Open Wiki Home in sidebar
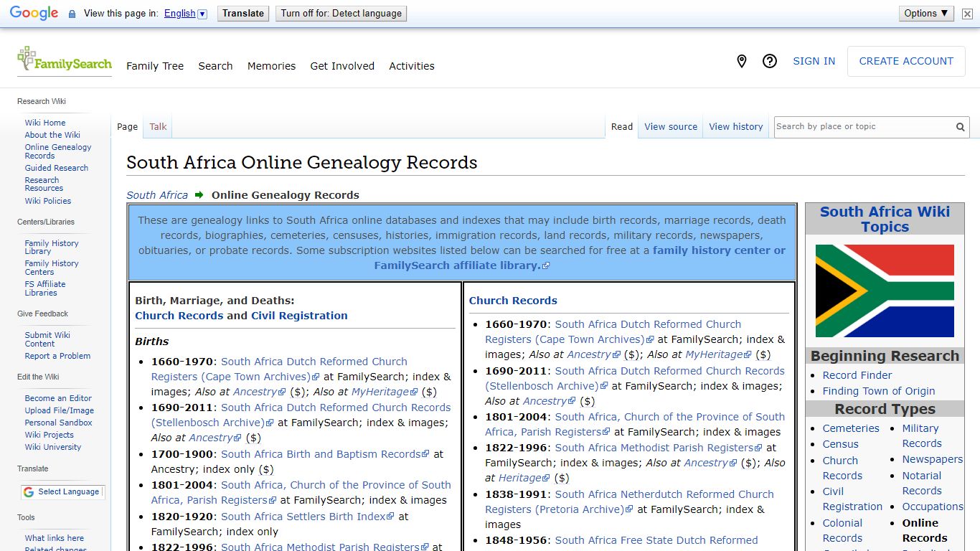The width and height of the screenshot is (980, 551). [x=45, y=123]
